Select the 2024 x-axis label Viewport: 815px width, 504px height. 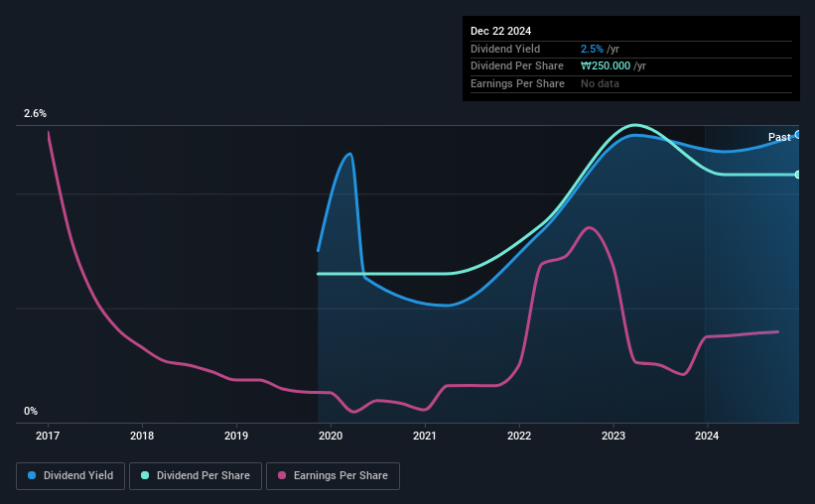point(707,436)
